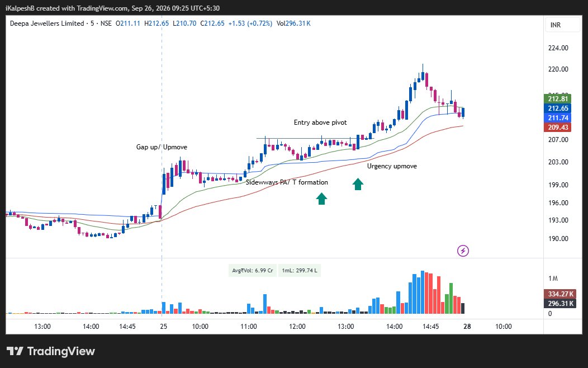Click the blue 212.65 last price label
Image resolution: width=588 pixels, height=368 pixels.
tap(558, 108)
